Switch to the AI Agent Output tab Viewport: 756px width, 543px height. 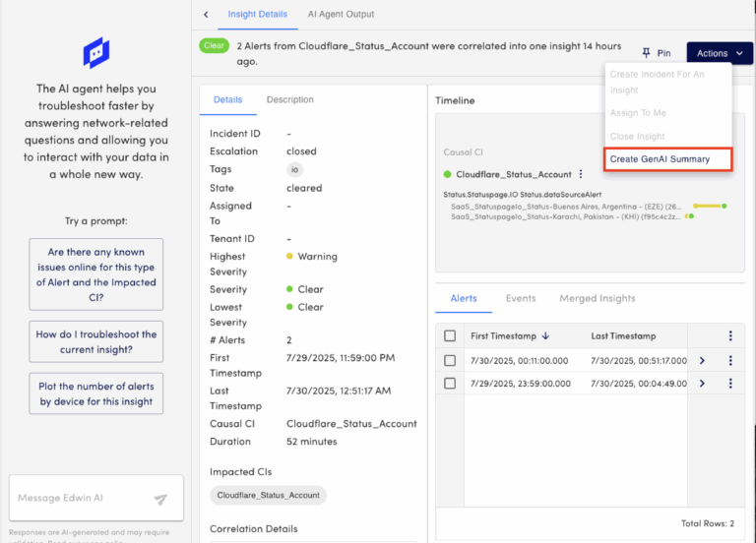click(x=341, y=15)
